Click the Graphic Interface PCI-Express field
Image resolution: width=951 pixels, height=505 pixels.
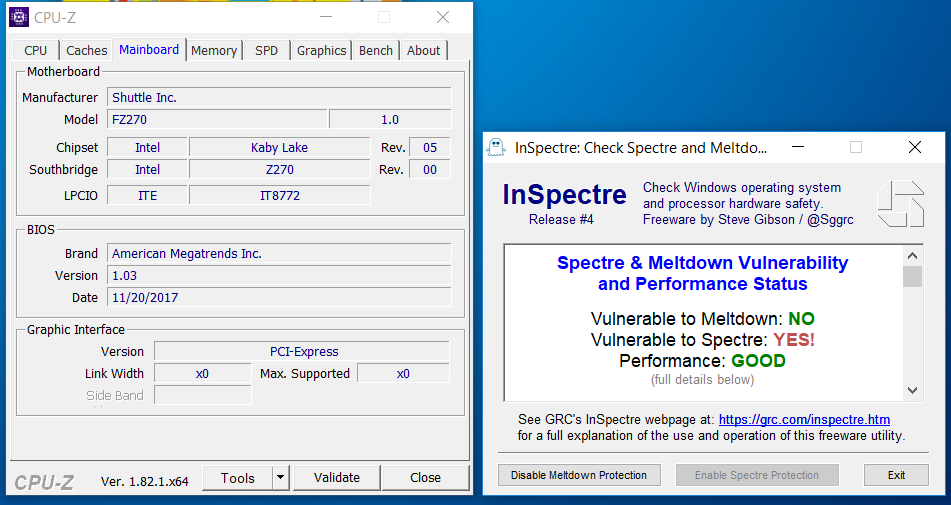(302, 352)
